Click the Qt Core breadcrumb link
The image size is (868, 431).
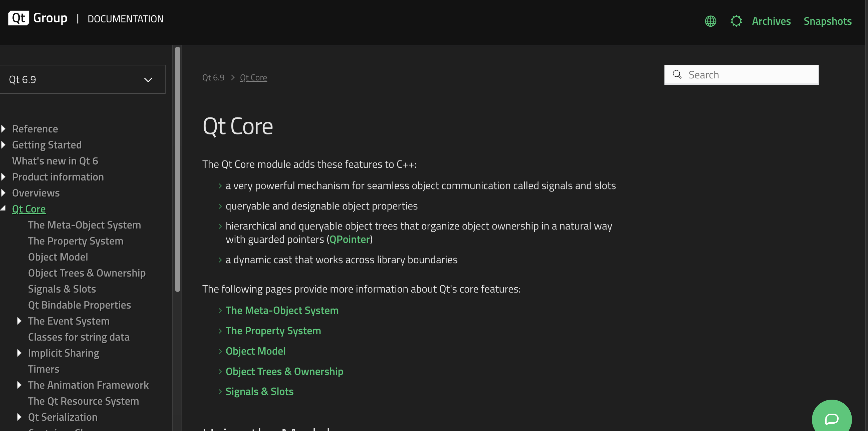coord(253,77)
